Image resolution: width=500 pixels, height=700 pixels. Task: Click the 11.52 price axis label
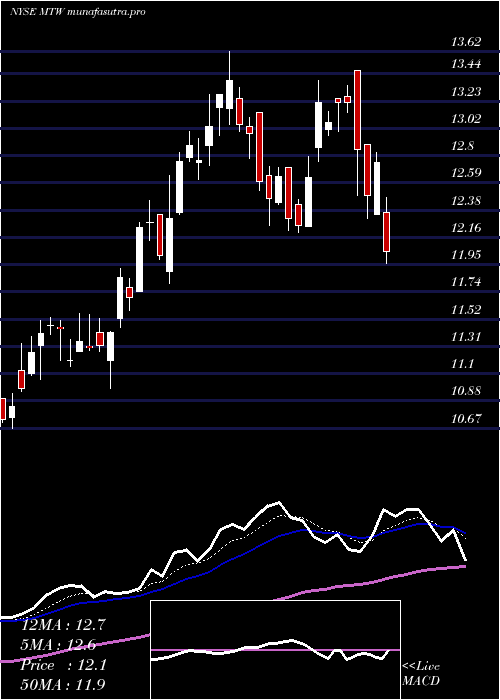(466, 310)
